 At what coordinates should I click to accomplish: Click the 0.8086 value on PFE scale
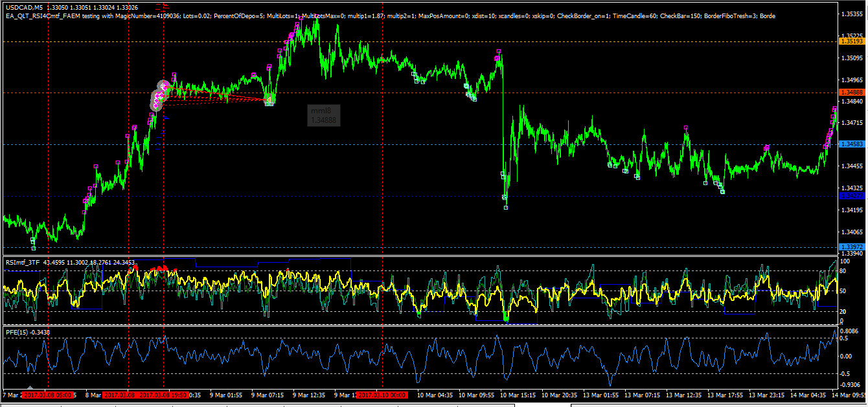tap(848, 330)
